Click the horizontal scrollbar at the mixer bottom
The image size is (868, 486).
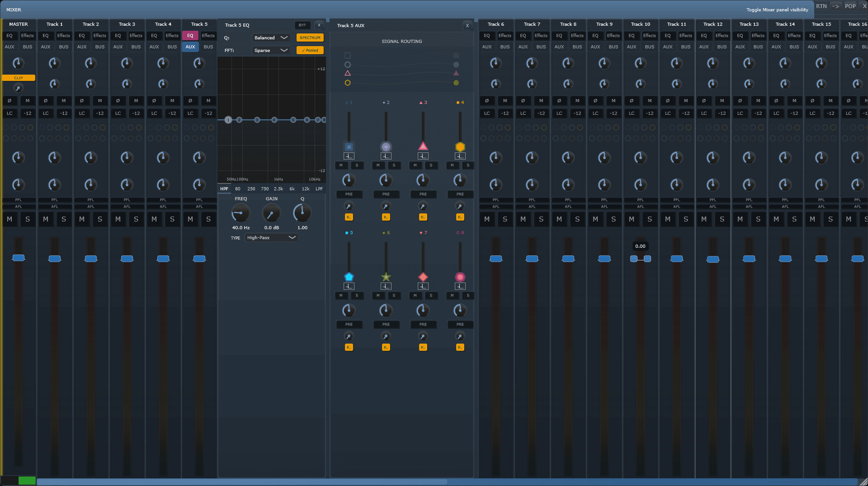pyautogui.click(x=242, y=482)
